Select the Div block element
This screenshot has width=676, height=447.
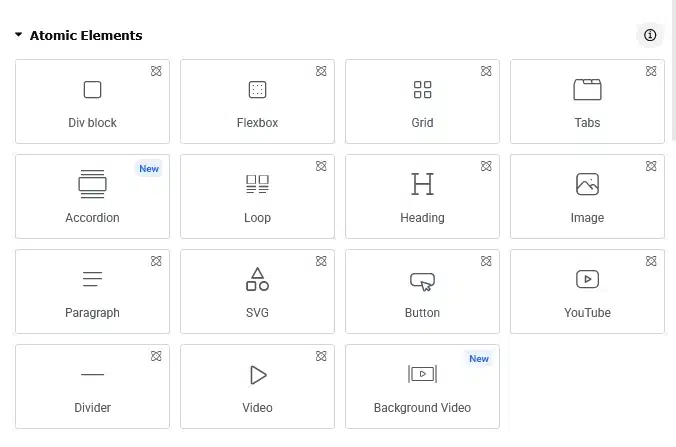point(92,101)
